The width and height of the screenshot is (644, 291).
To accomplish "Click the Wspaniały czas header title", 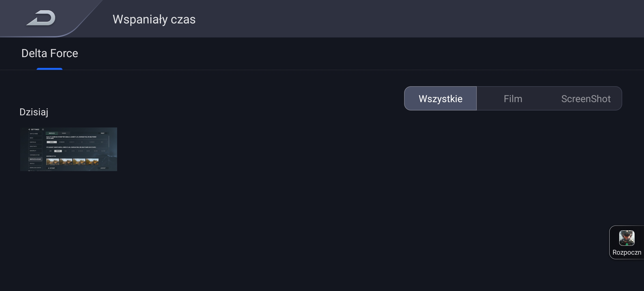I will click(154, 19).
